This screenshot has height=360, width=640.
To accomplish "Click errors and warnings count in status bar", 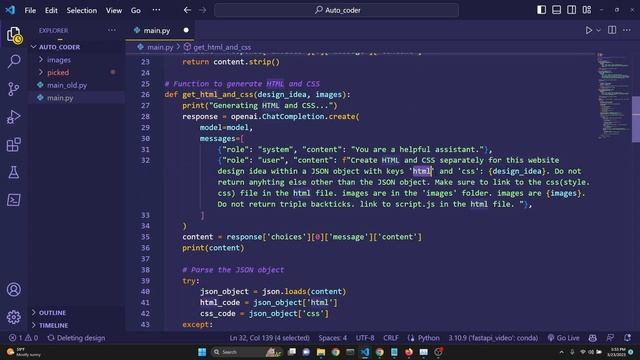I will [23, 338].
